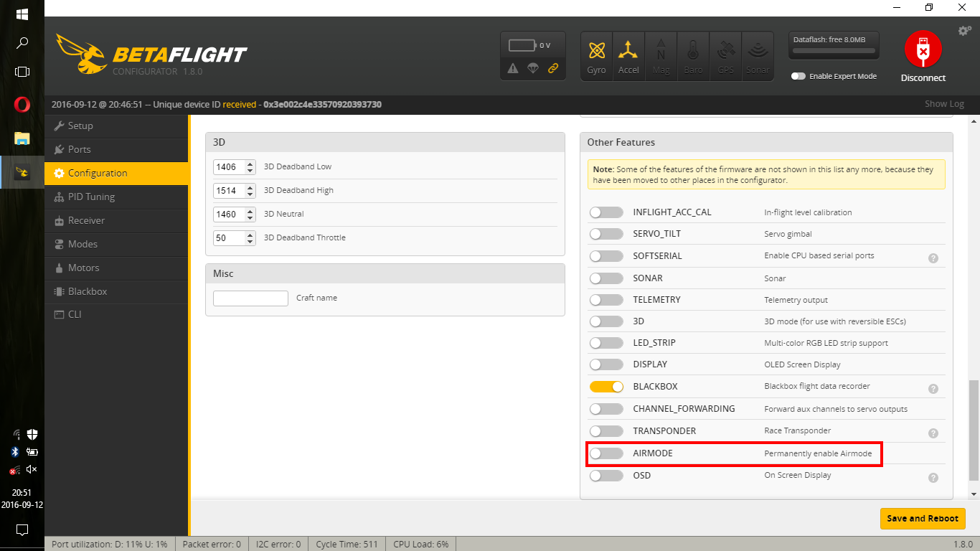Decrease 3D Neutral using its stepper arrow
The width and height of the screenshot is (980, 551).
click(x=249, y=217)
